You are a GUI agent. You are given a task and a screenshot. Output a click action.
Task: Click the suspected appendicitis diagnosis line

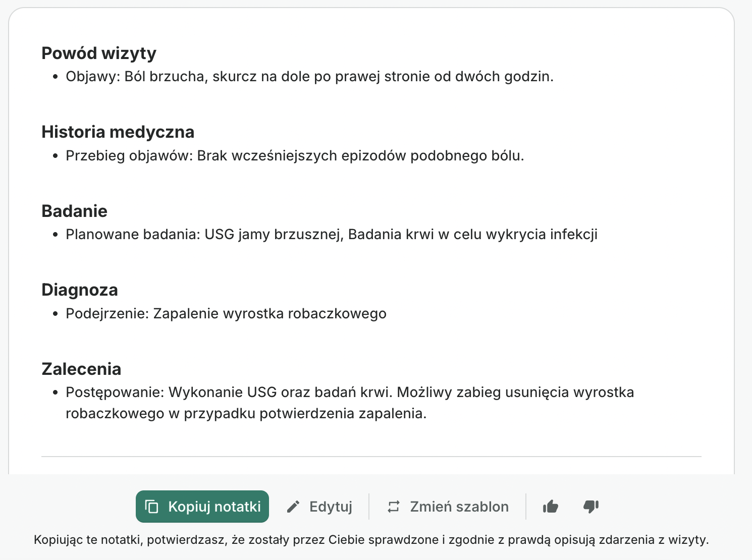[226, 313]
